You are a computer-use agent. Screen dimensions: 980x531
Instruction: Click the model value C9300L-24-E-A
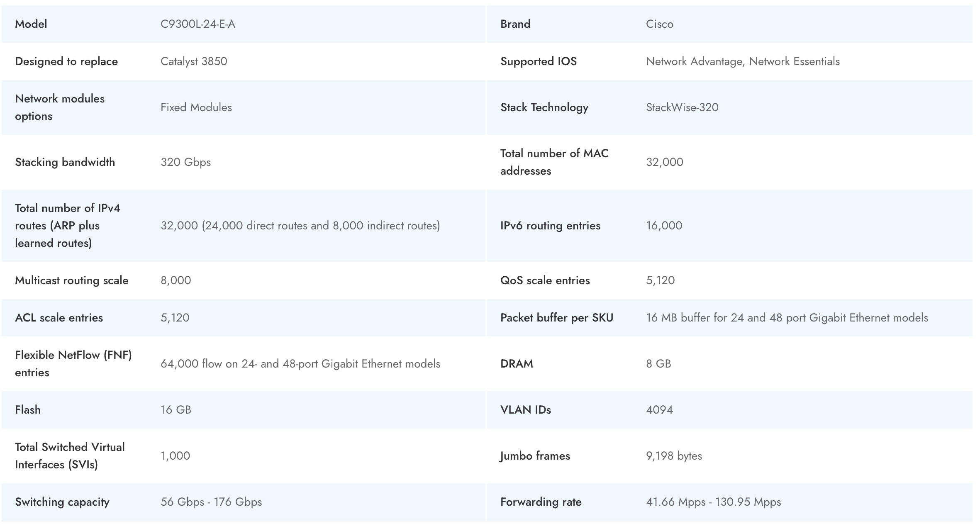[x=198, y=24]
